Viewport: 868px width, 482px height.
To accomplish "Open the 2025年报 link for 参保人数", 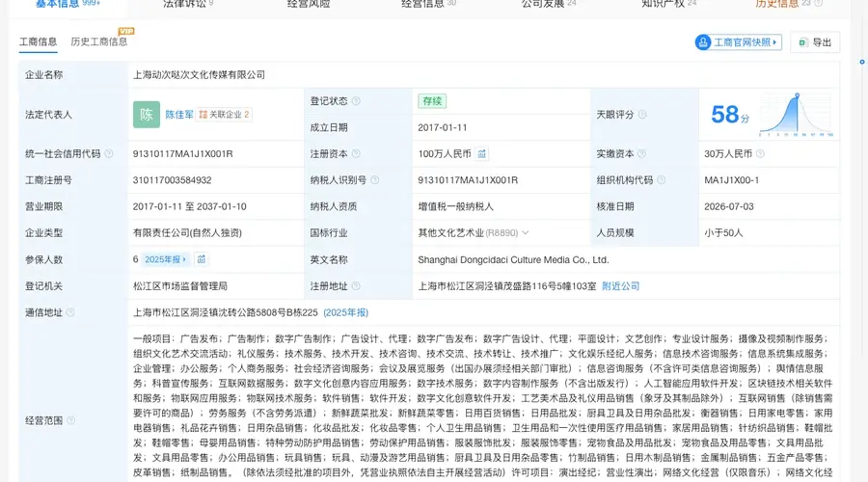I will click(x=165, y=259).
